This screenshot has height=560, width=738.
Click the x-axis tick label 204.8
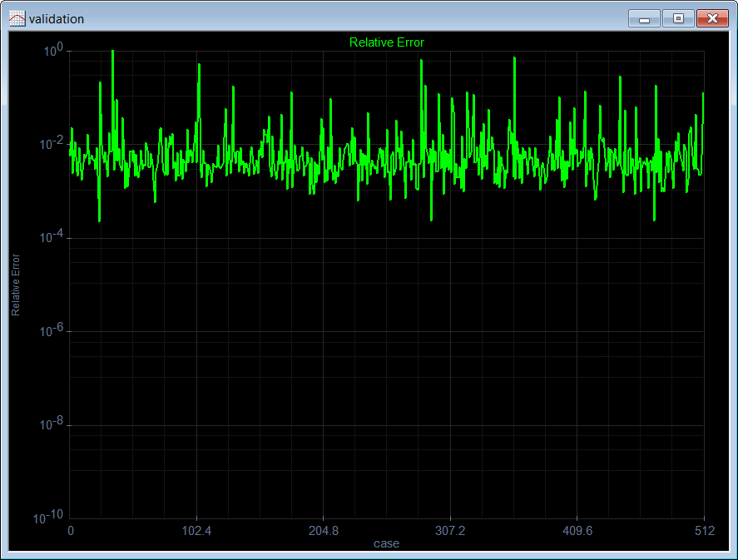(x=324, y=531)
